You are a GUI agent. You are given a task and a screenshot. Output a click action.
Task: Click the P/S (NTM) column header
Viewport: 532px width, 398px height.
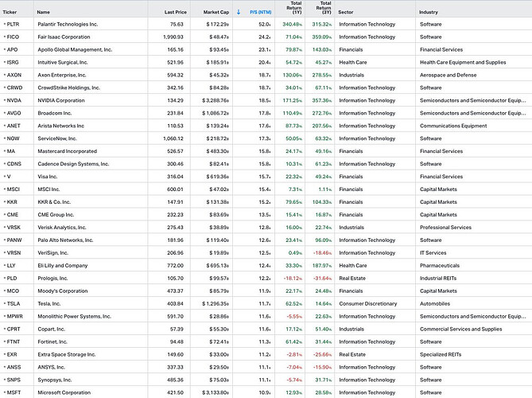click(261, 12)
